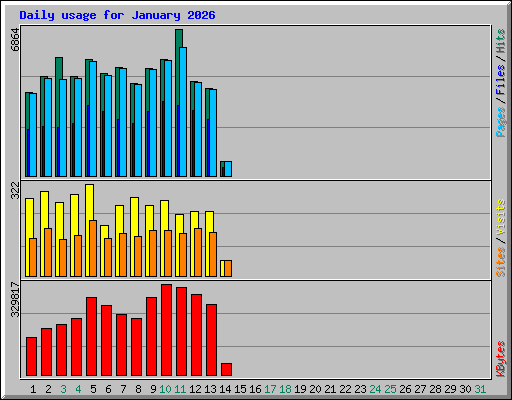Image resolution: width=512 pixels, height=400 pixels.
Task: Click the yellow visits bar for day 8
Action: pos(134,217)
